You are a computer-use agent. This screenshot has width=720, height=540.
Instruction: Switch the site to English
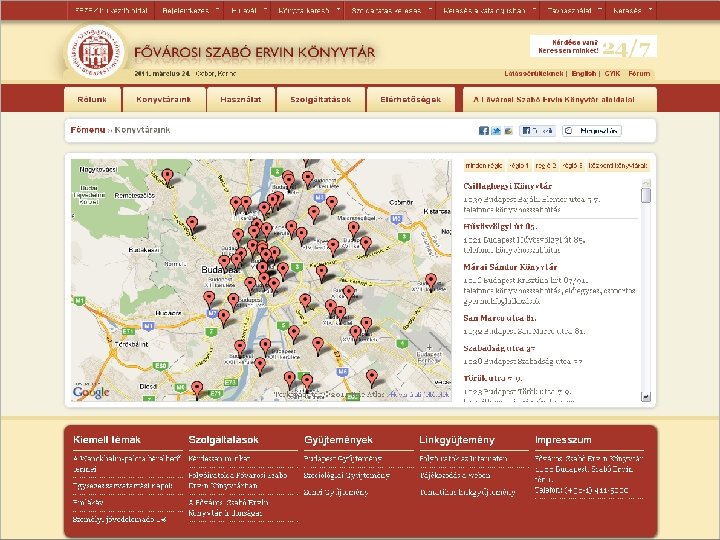[584, 73]
